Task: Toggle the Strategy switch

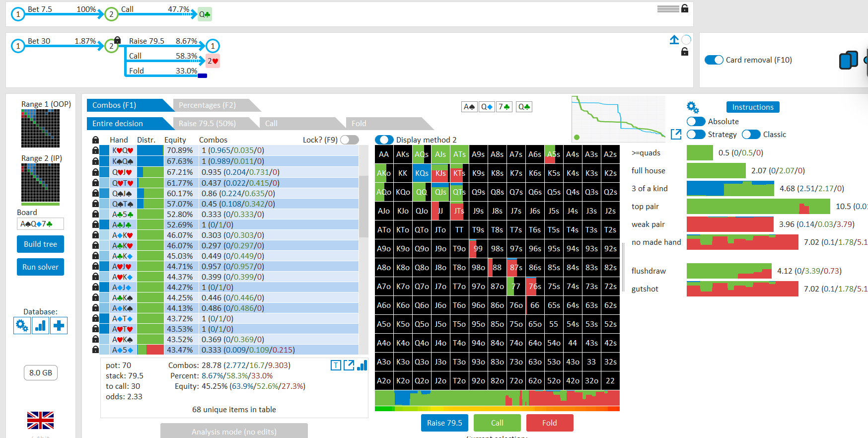Action: pyautogui.click(x=696, y=135)
